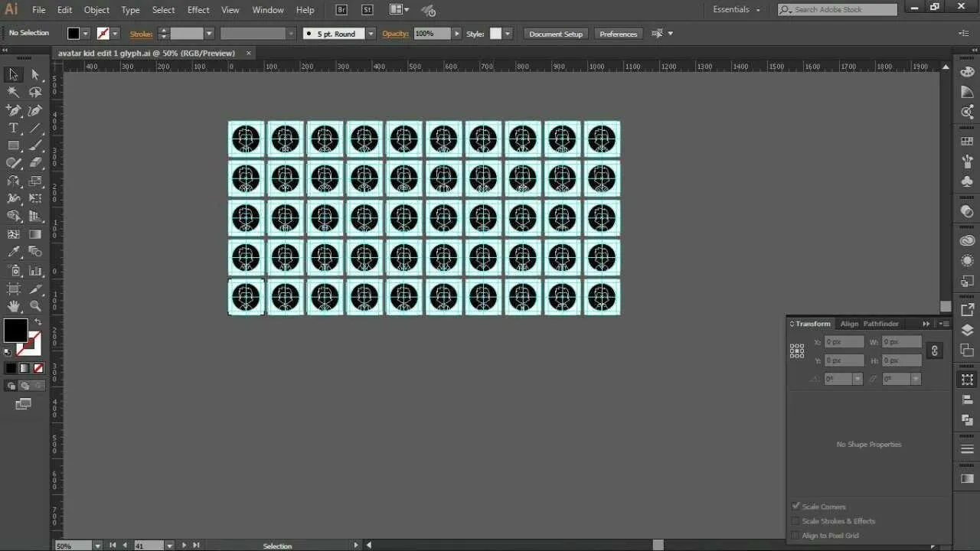980x551 pixels.
Task: Open Swatches panel from the right dock
Action: [967, 142]
